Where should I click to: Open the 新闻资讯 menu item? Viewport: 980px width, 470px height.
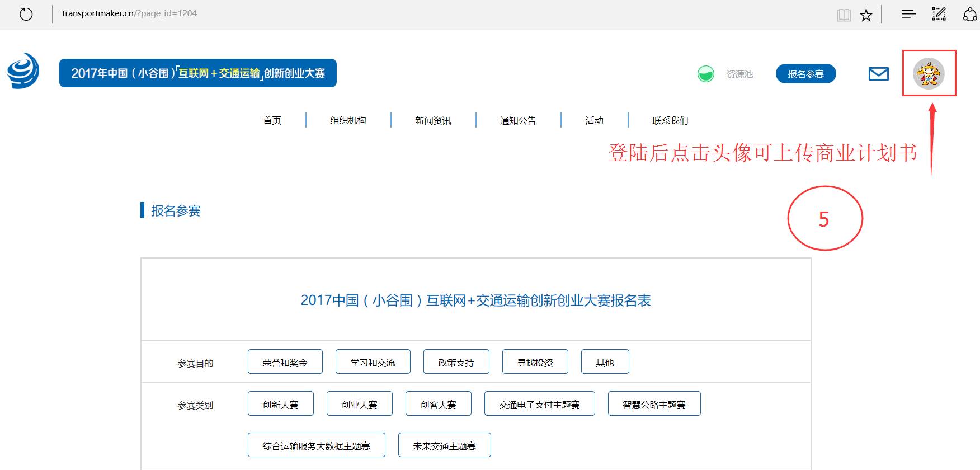pos(433,120)
